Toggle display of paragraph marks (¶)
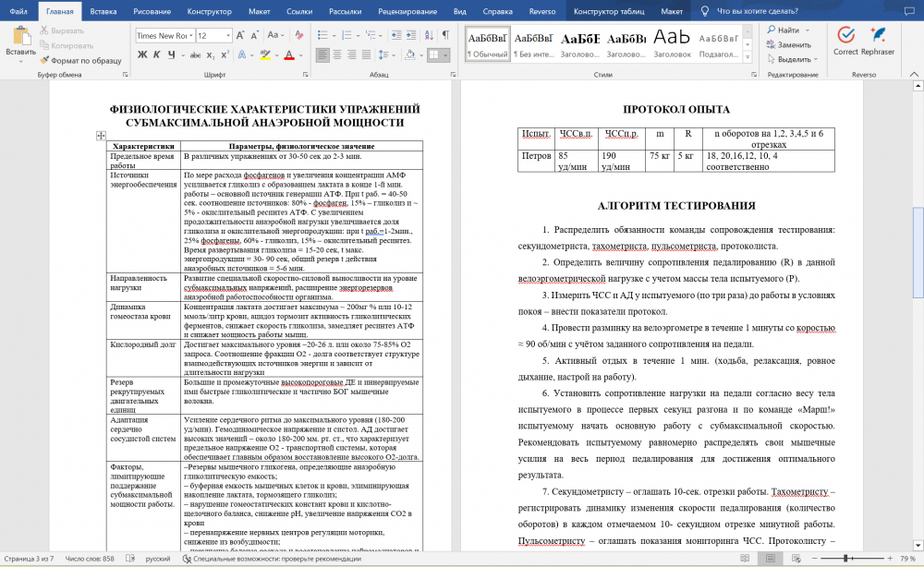 pos(444,35)
